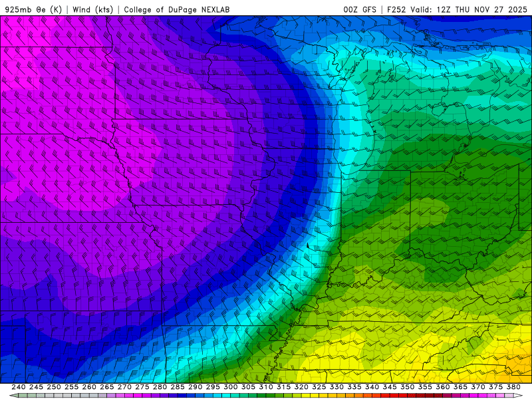The height and width of the screenshot is (399, 532).
Task: Click the 355 value on the color scale
Action: click(x=425, y=387)
